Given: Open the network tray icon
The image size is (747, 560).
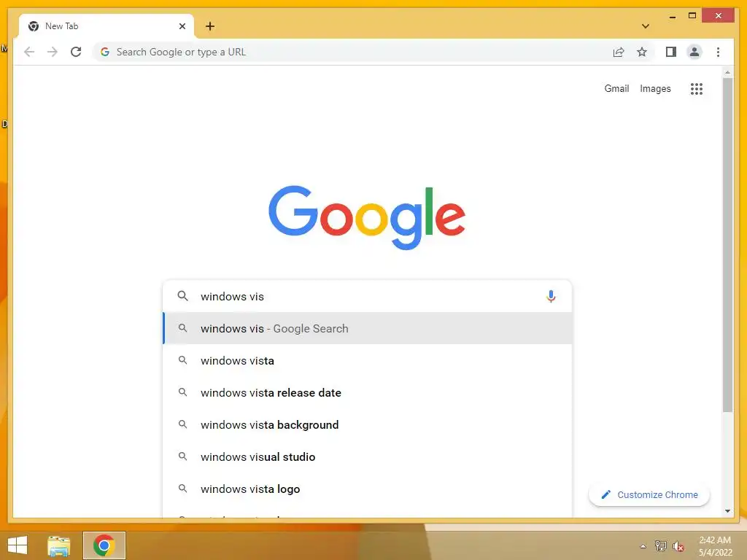Looking at the screenshot, I should point(660,546).
